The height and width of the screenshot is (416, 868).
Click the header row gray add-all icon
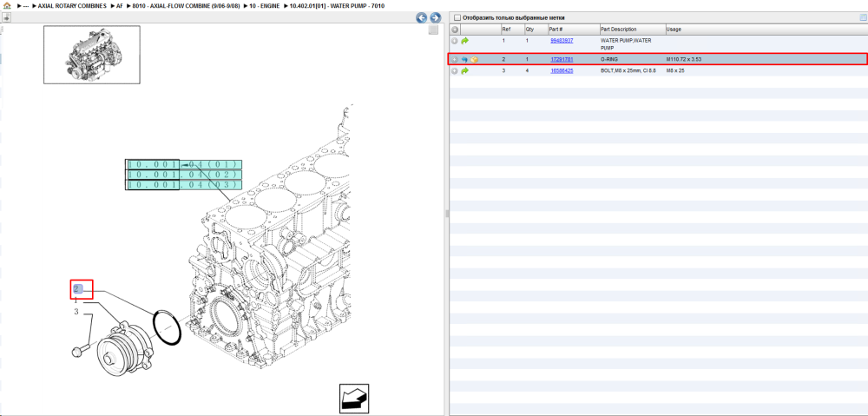[455, 30]
